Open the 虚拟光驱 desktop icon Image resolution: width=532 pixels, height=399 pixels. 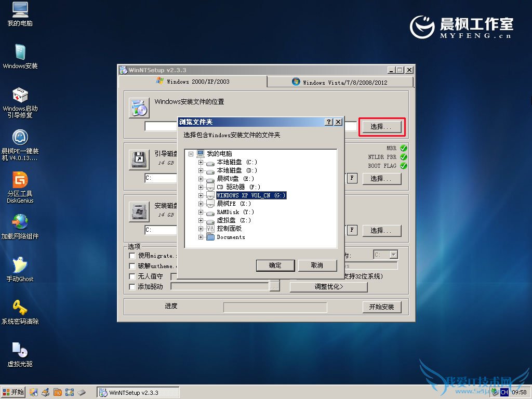pos(20,351)
